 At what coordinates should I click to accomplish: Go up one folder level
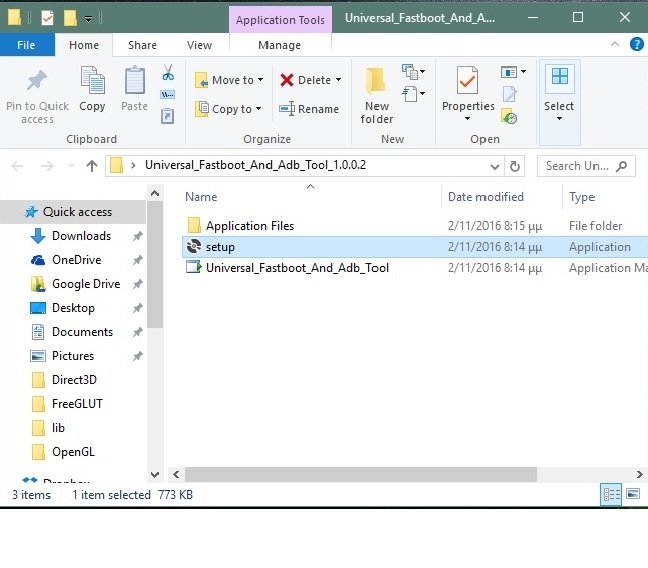click(92, 166)
